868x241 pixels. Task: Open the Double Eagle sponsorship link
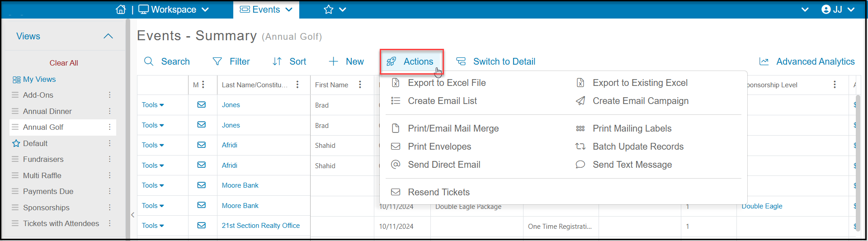click(x=762, y=206)
